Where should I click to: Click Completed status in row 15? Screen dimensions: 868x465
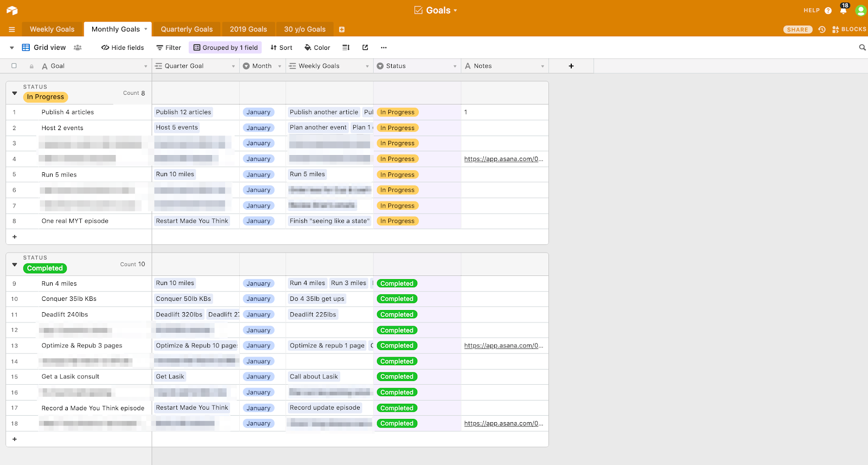(x=397, y=377)
